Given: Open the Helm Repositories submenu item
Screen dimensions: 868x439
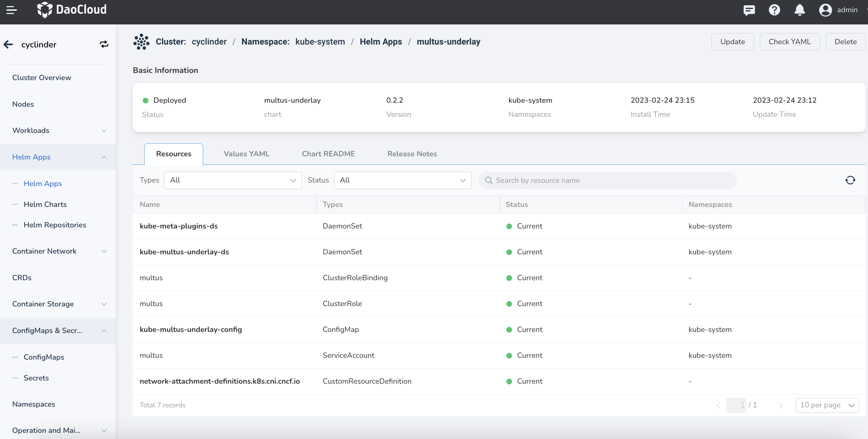Looking at the screenshot, I should point(55,225).
